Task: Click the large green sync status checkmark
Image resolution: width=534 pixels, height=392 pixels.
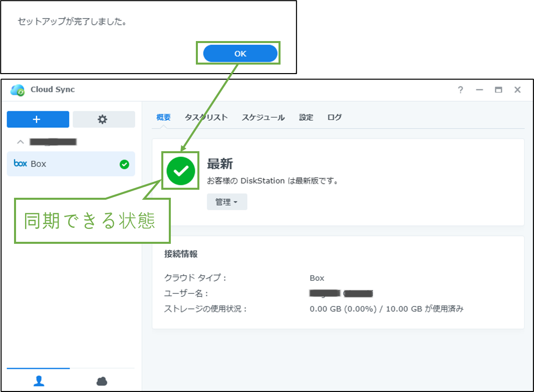Action: click(180, 170)
